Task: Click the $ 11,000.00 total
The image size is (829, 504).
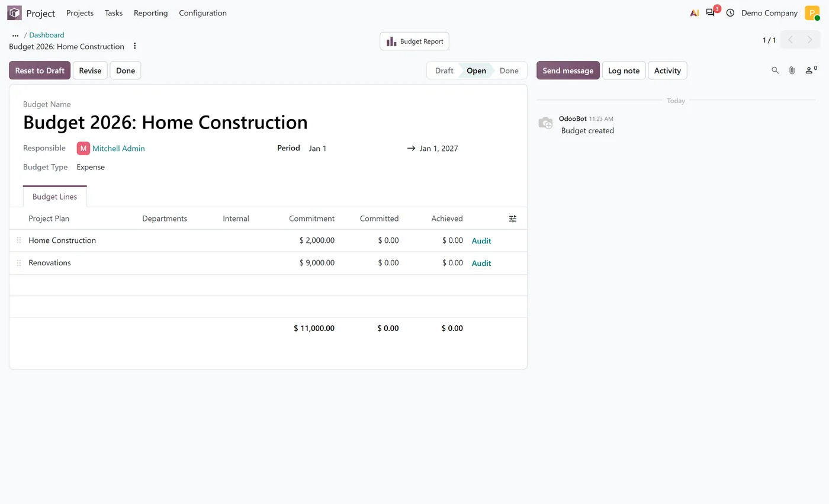Action: tap(314, 328)
